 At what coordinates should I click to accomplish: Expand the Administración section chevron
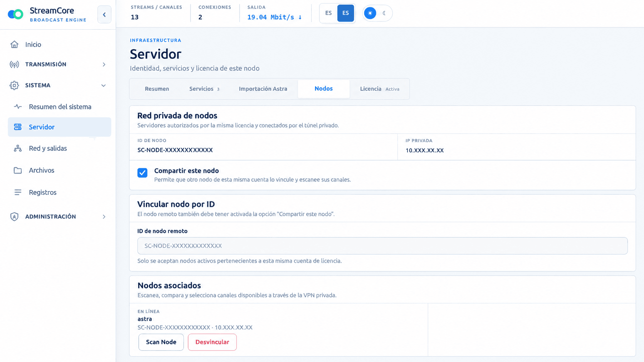[104, 217]
